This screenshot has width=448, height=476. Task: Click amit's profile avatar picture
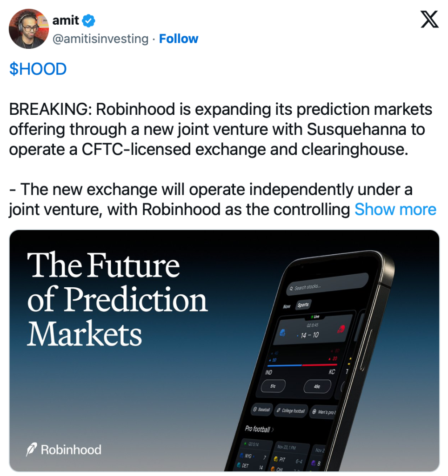point(29,29)
